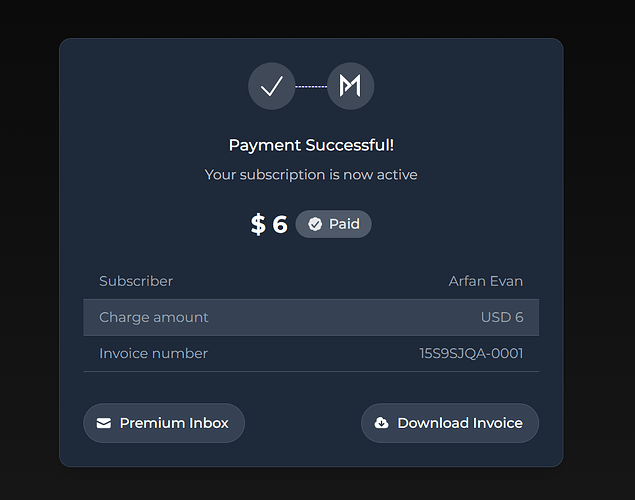
Task: Click the Paid status badge
Action: tap(334, 224)
